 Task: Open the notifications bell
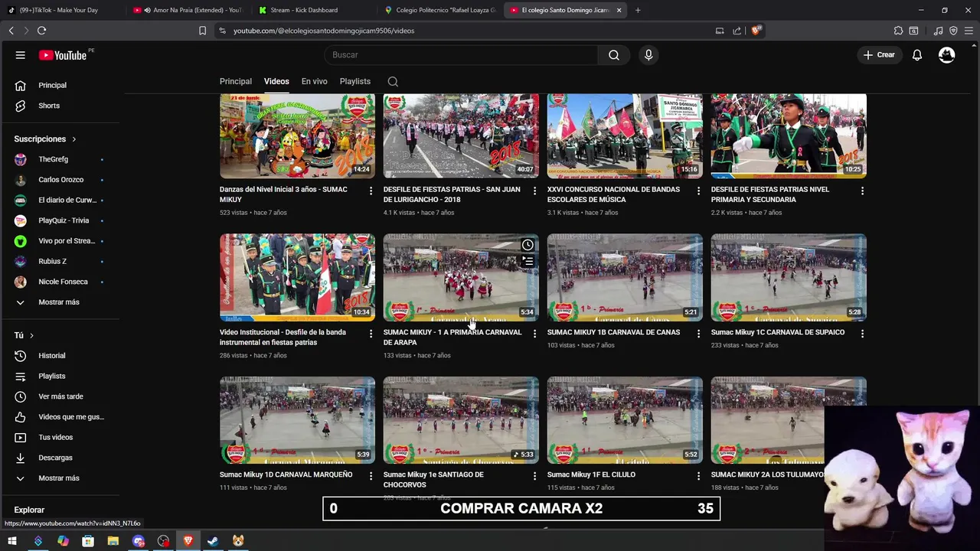[917, 55]
